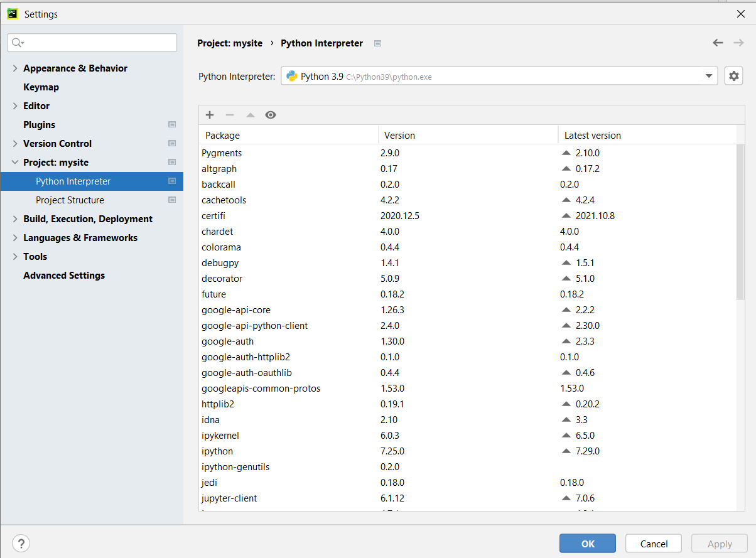
Task: Click upgrade arrow next to ipython 7.29.0
Action: tap(566, 451)
